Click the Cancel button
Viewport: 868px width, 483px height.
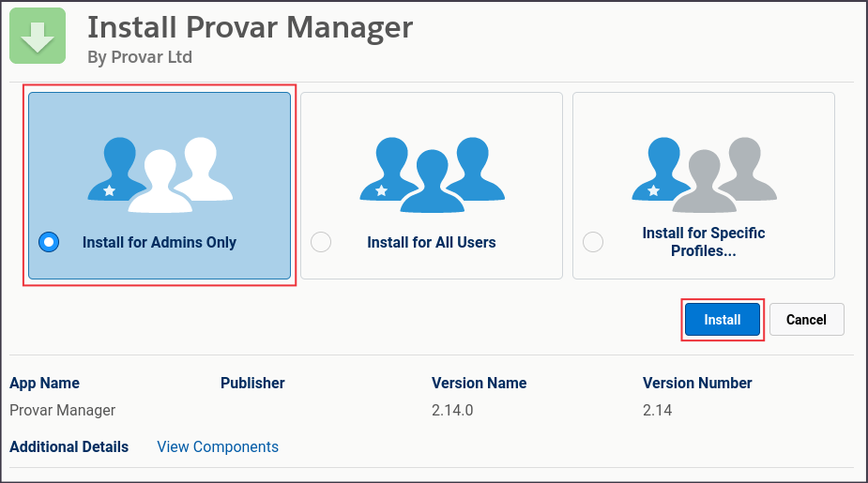point(807,319)
